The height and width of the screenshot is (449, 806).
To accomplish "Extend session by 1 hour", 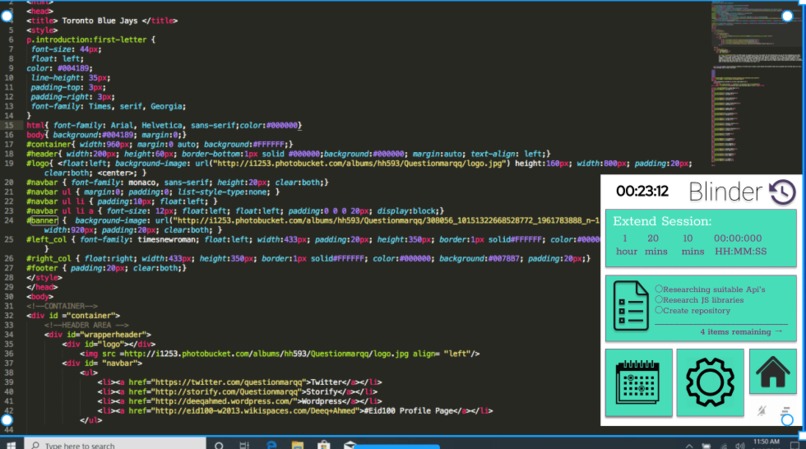I will pos(626,245).
